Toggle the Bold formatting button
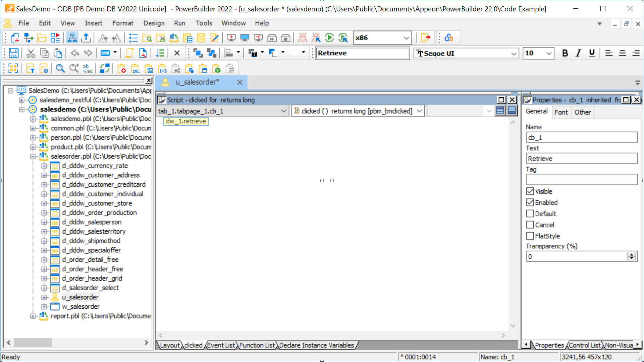Viewport: 644px width, 362px height. click(565, 53)
